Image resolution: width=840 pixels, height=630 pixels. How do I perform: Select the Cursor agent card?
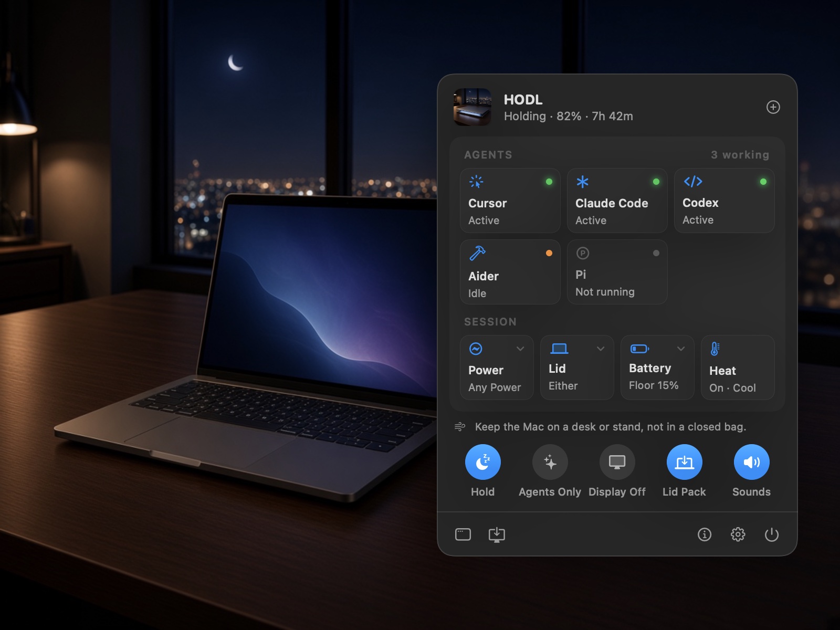[x=510, y=201]
